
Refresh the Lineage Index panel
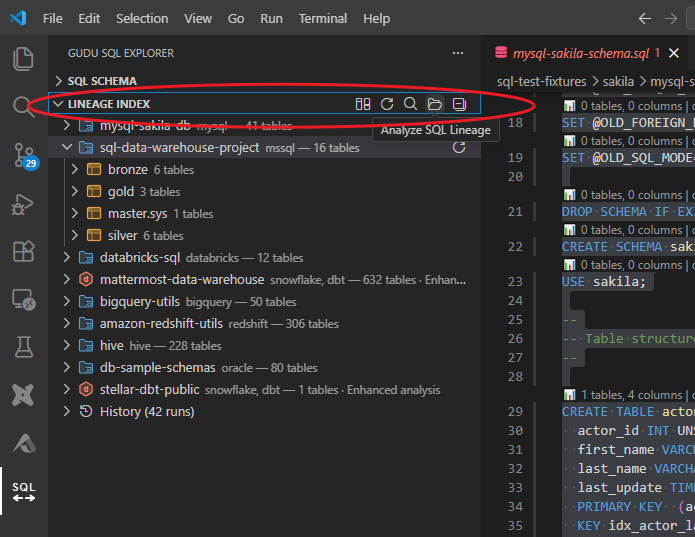click(387, 104)
